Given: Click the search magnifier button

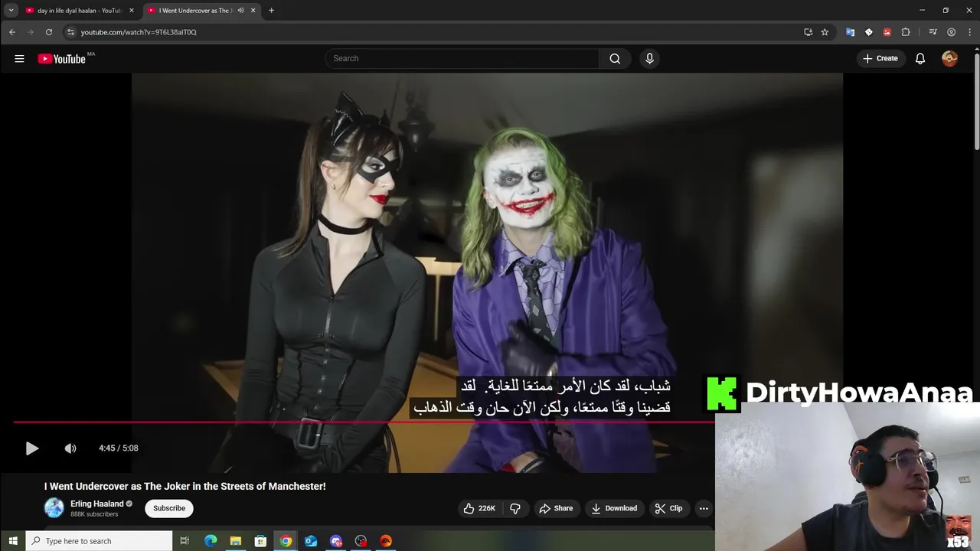Looking at the screenshot, I should pos(615,59).
